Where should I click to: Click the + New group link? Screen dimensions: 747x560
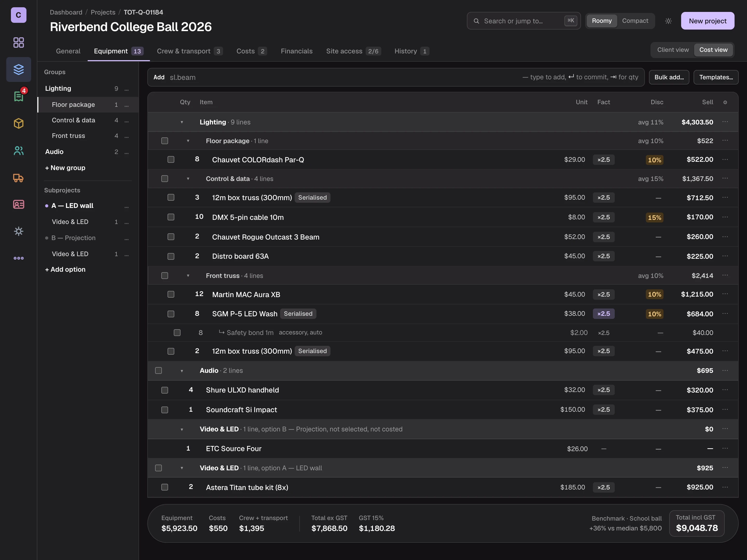click(x=65, y=168)
